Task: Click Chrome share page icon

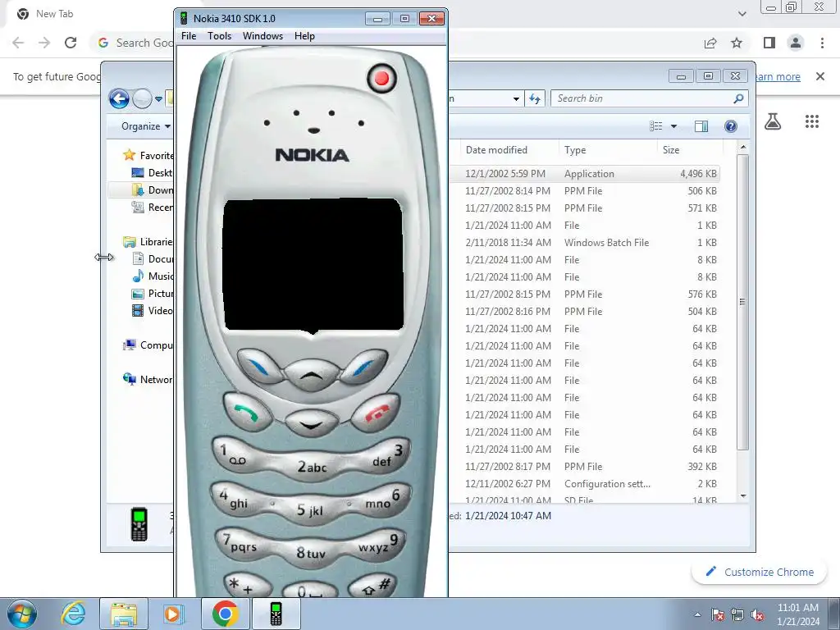Action: [x=710, y=43]
